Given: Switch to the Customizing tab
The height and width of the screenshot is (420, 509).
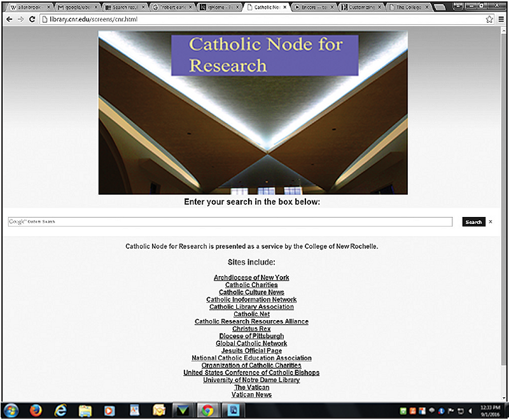Looking at the screenshot, I should (361, 7).
